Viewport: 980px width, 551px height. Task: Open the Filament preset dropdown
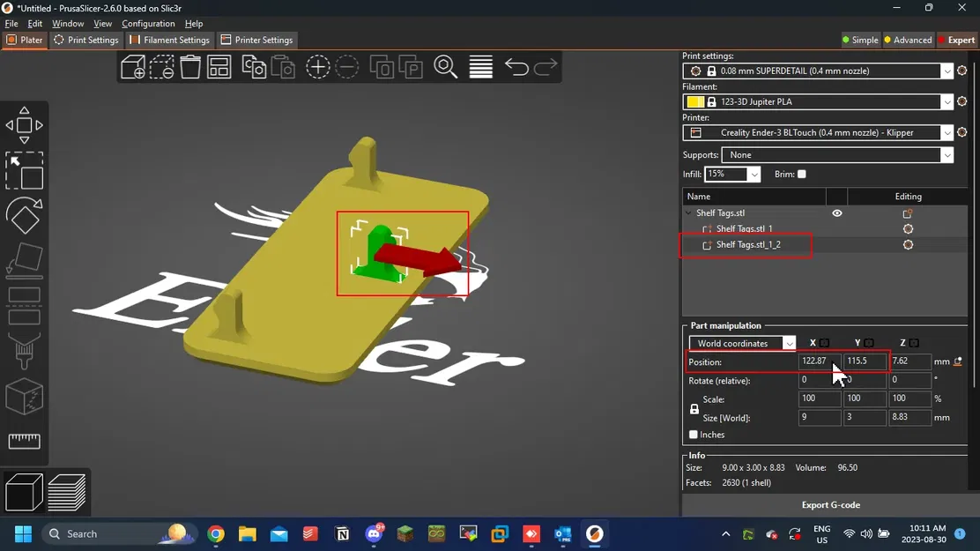(947, 101)
